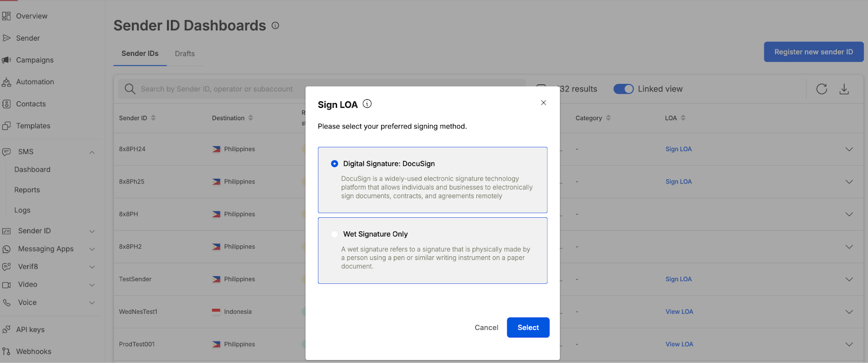The height and width of the screenshot is (363, 868).
Task: Click the API keys icon in the sidebar
Action: [7, 329]
